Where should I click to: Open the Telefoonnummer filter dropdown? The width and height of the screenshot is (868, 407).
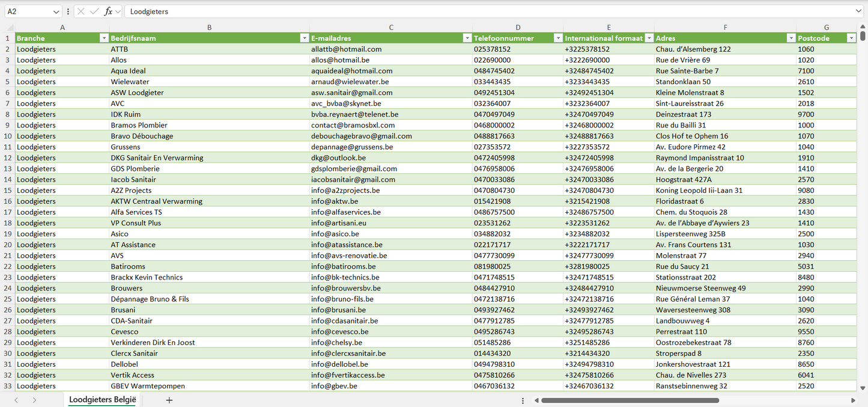pyautogui.click(x=557, y=38)
